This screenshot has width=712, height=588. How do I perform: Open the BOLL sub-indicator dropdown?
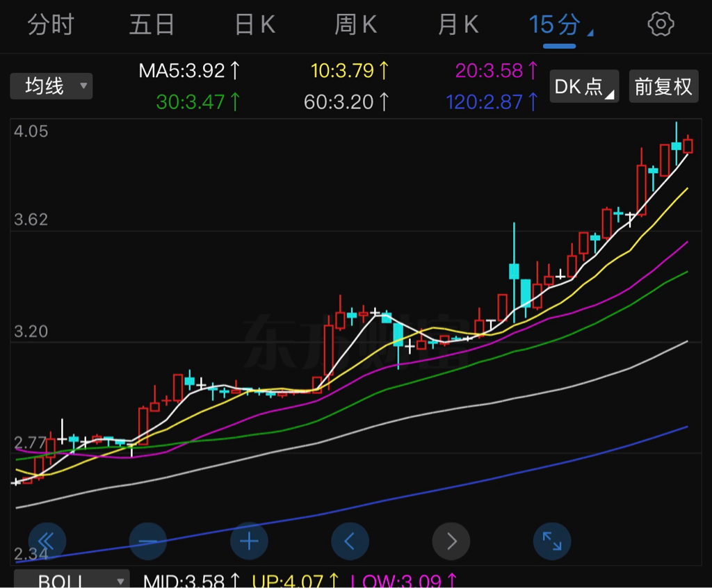[x=72, y=580]
